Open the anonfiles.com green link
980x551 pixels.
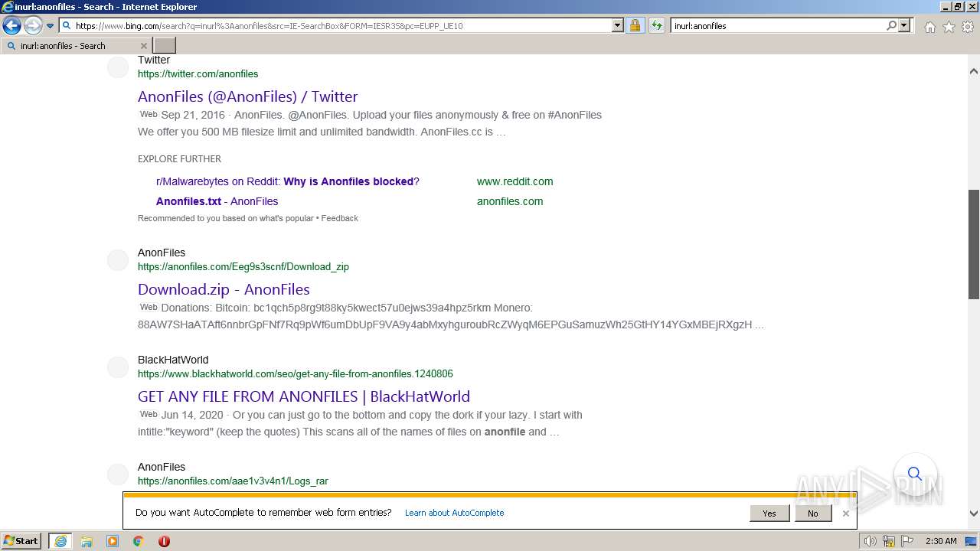click(510, 201)
